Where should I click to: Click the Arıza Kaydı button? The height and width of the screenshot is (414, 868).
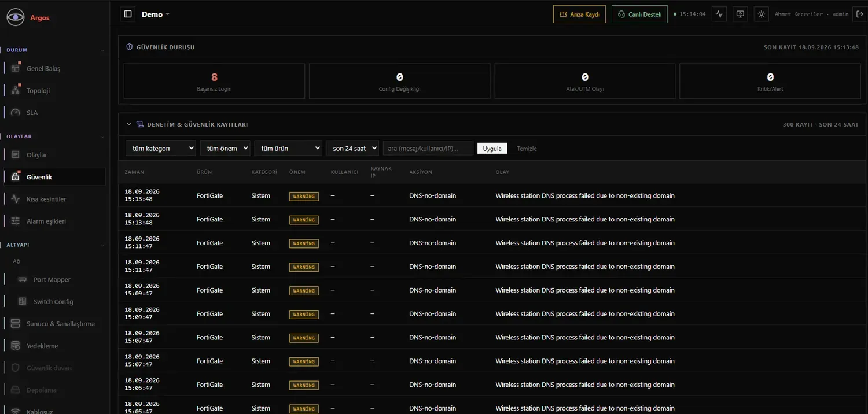click(579, 14)
